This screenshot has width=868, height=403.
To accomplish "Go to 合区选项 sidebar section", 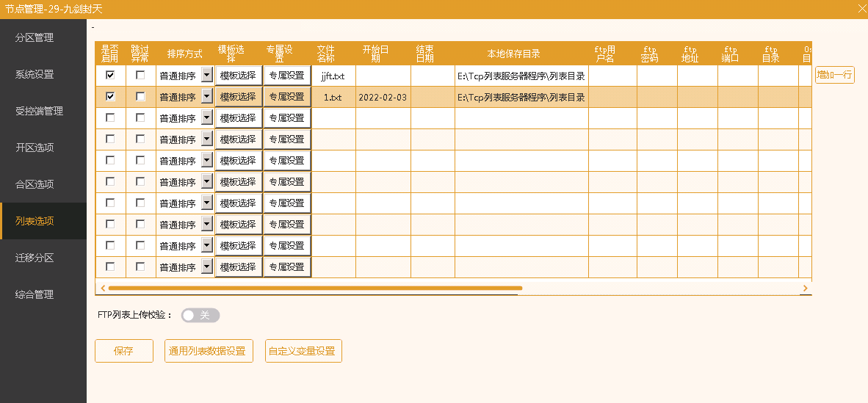I will coord(35,184).
